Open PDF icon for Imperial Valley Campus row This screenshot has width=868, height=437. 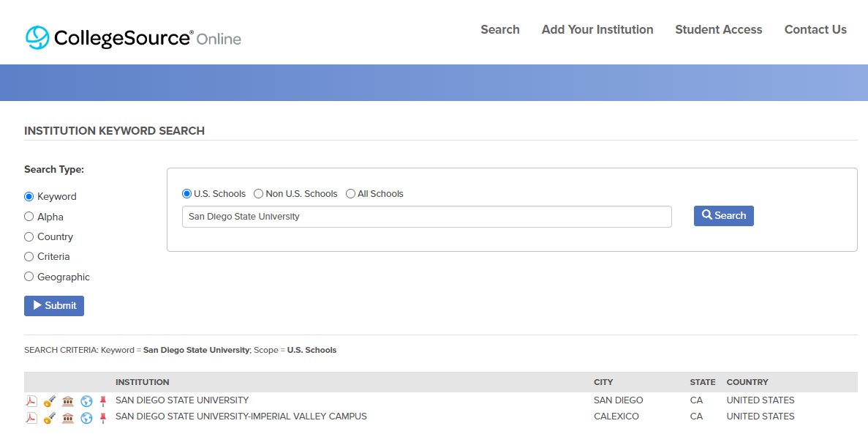point(31,417)
